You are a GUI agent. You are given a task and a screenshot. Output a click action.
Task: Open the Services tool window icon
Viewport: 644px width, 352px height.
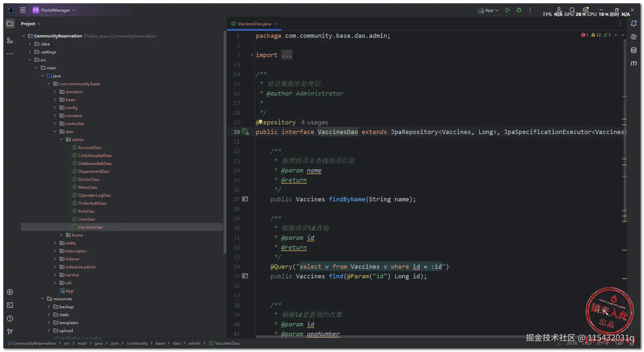coord(10,292)
